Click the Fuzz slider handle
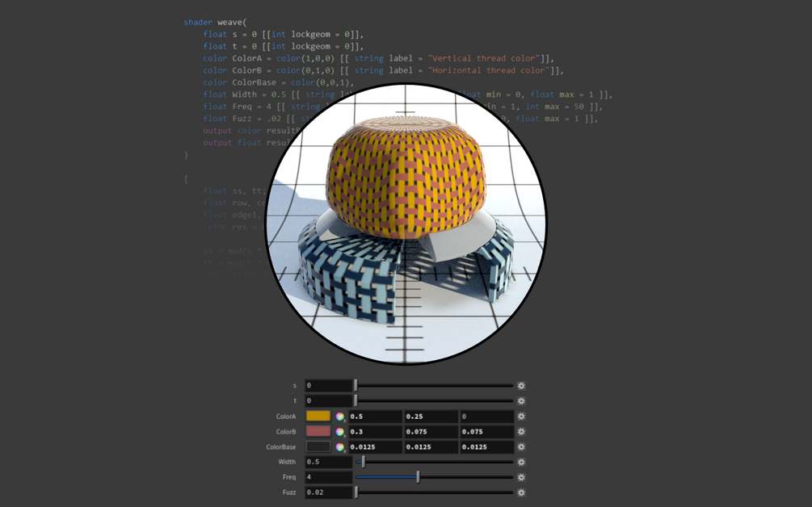 (x=356, y=492)
